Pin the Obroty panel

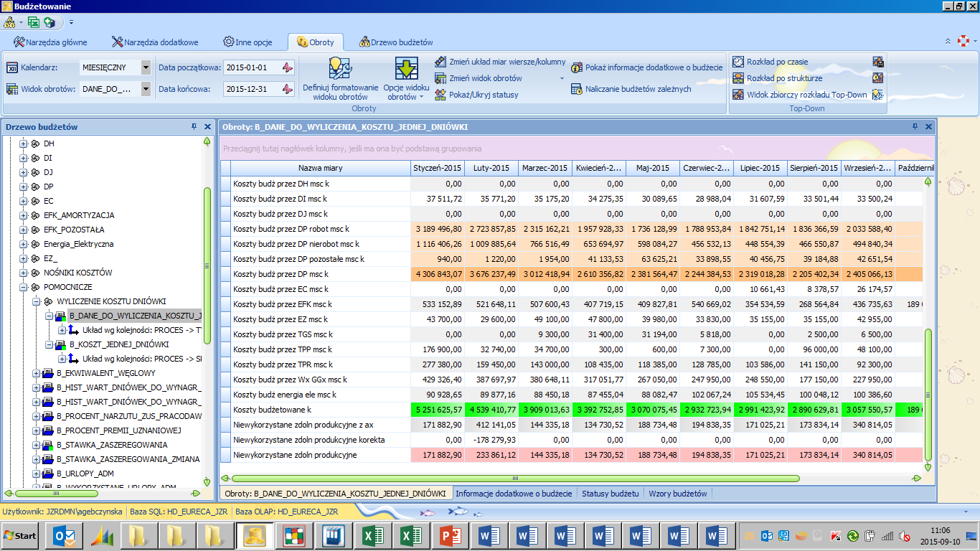[x=915, y=126]
